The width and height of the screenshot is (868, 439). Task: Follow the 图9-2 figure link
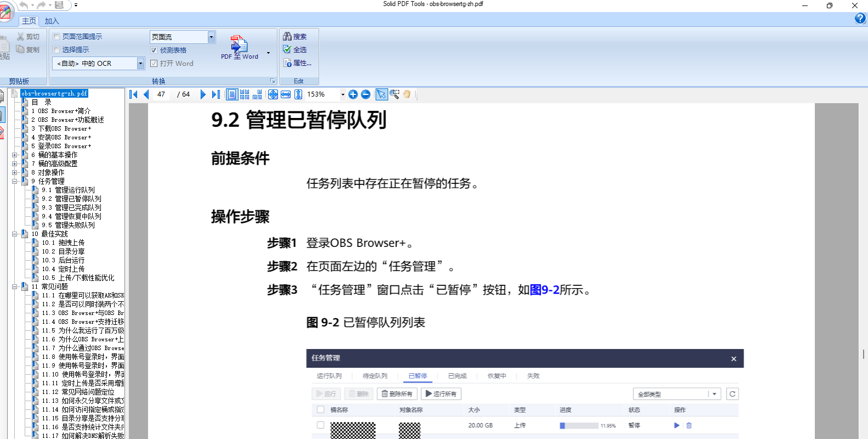tap(544, 290)
